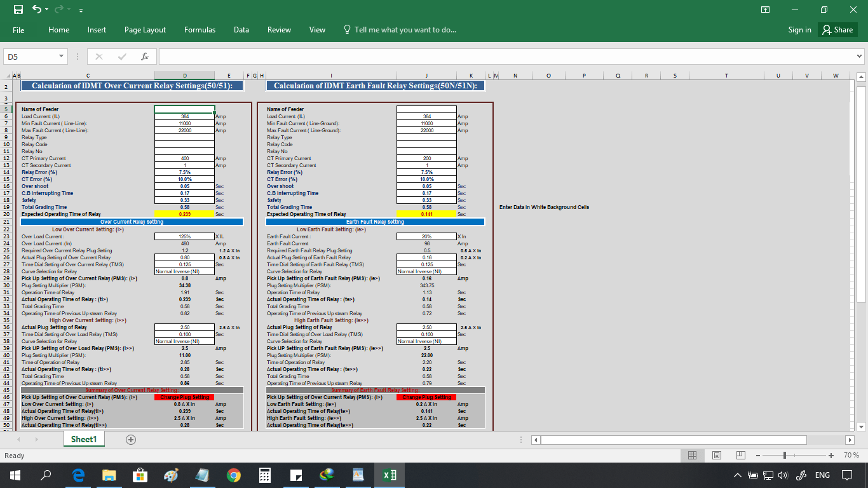Viewport: 868px width, 488px height.
Task: Switch to Page Break Preview
Action: tap(740, 455)
